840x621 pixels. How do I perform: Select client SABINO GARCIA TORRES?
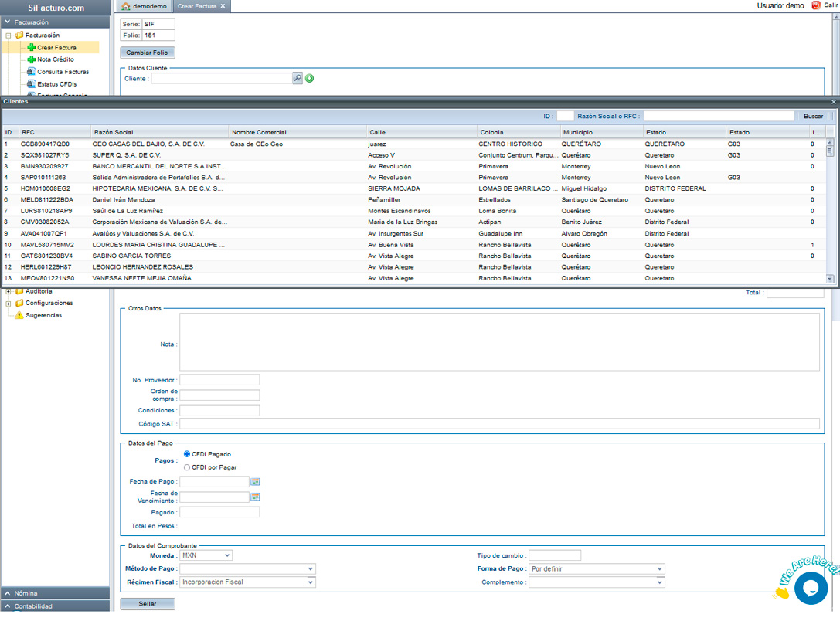click(x=414, y=256)
